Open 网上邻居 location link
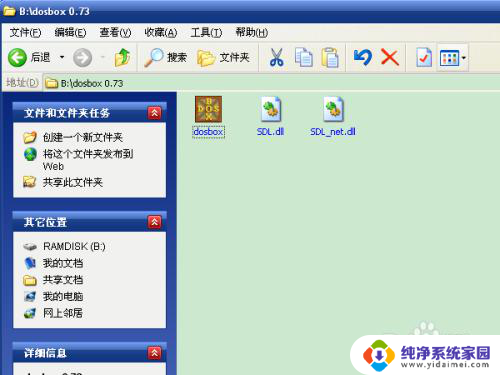This screenshot has height=375, width=500. (63, 313)
